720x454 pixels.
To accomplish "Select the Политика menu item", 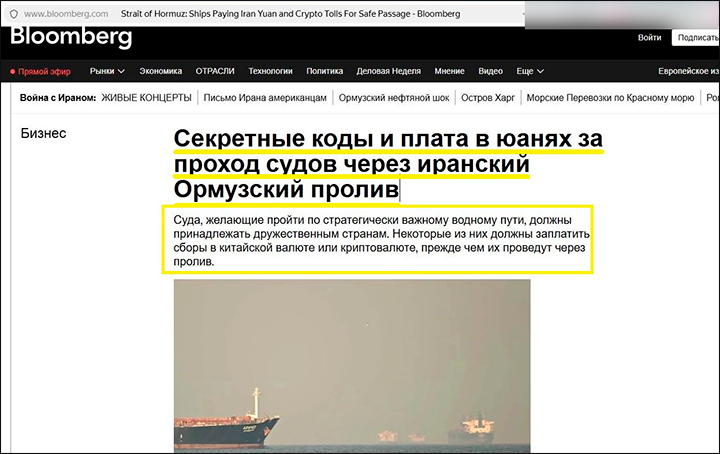I will pyautogui.click(x=324, y=72).
